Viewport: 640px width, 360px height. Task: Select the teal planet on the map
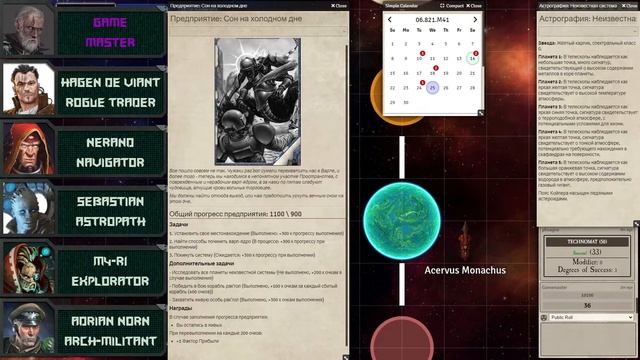point(402,221)
